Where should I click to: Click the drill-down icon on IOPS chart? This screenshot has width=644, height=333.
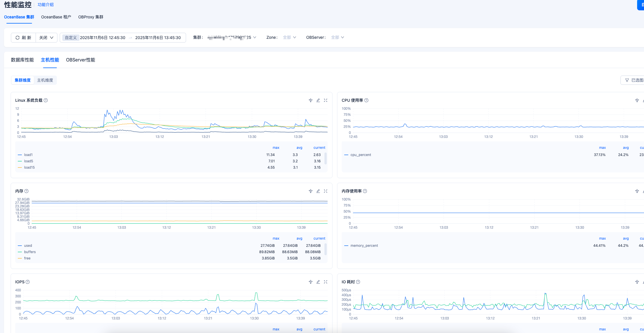click(x=310, y=282)
